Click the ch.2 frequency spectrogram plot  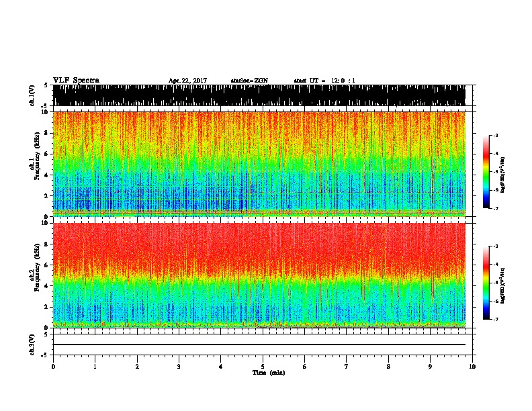(x=259, y=275)
